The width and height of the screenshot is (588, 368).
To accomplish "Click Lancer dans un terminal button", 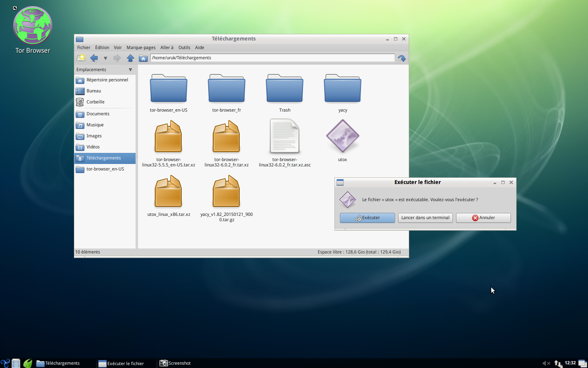I will pos(425,218).
